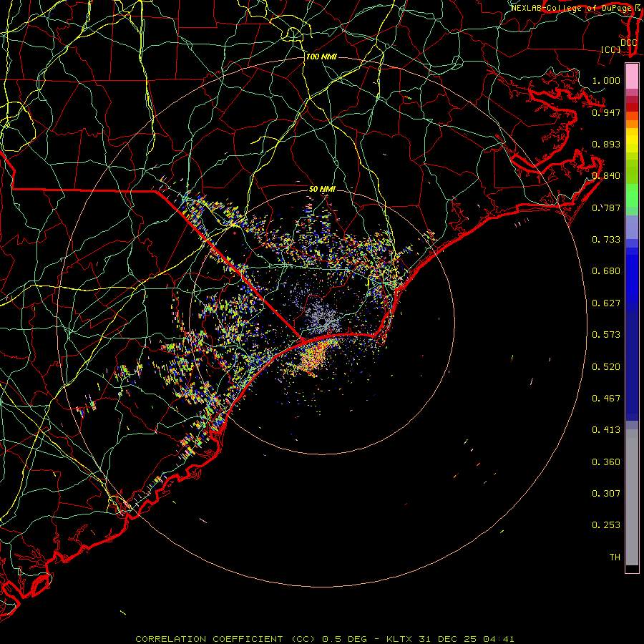Pick the red color bar segment near 0.947
This screenshot has width=644, height=644.
point(632,107)
